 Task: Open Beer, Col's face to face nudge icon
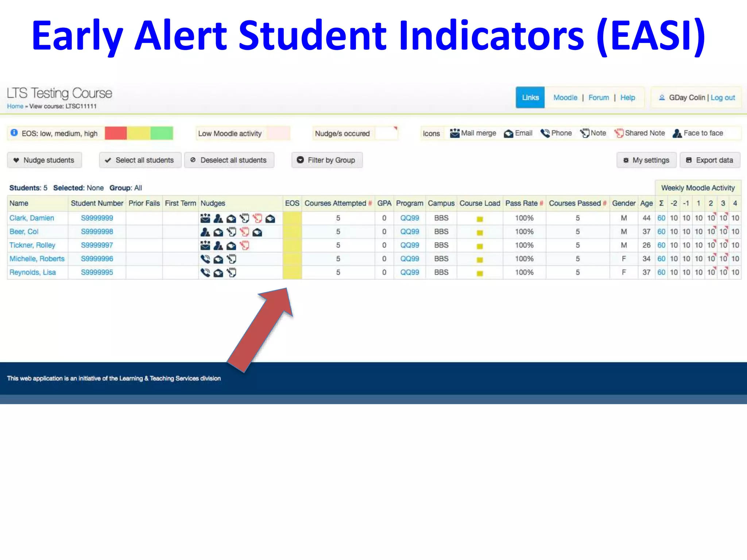(x=205, y=232)
